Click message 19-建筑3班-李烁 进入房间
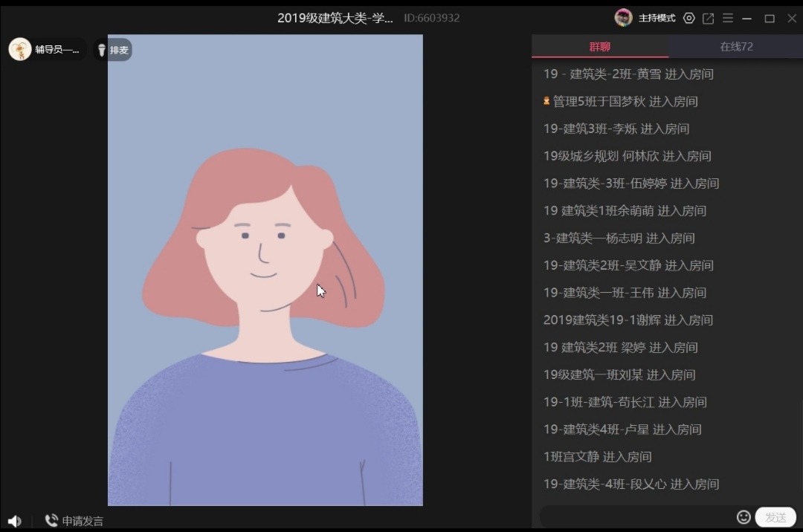The width and height of the screenshot is (803, 532). pos(616,129)
